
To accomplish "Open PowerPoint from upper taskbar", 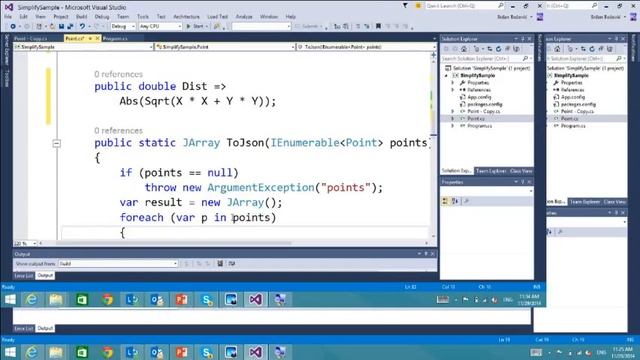I will point(182,300).
